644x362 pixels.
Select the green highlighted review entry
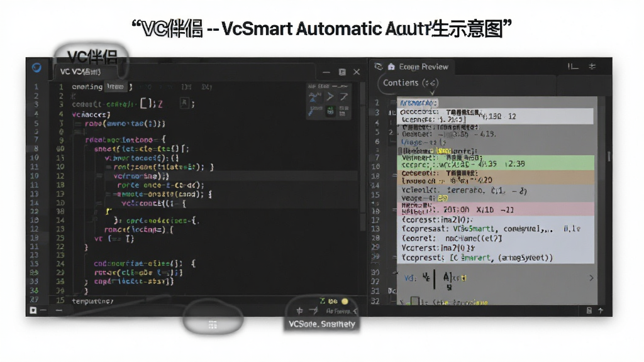(496, 163)
